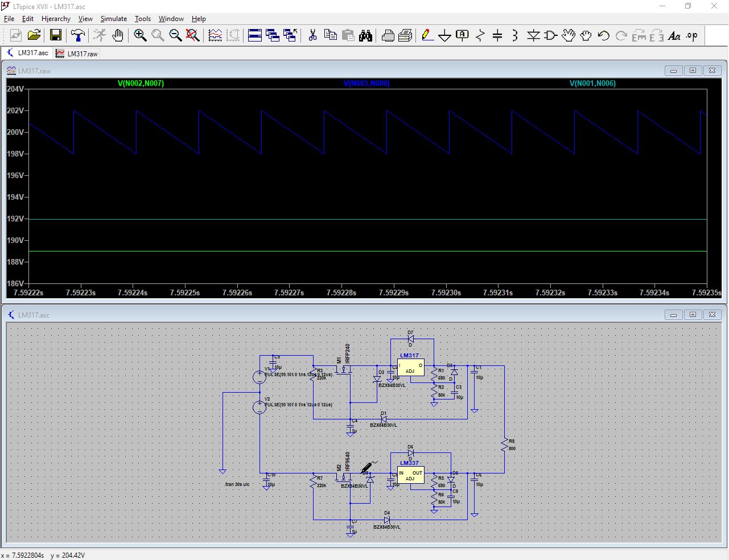729x560 pixels.
Task: Select the Zoom Out magnifier tool
Action: [x=175, y=36]
